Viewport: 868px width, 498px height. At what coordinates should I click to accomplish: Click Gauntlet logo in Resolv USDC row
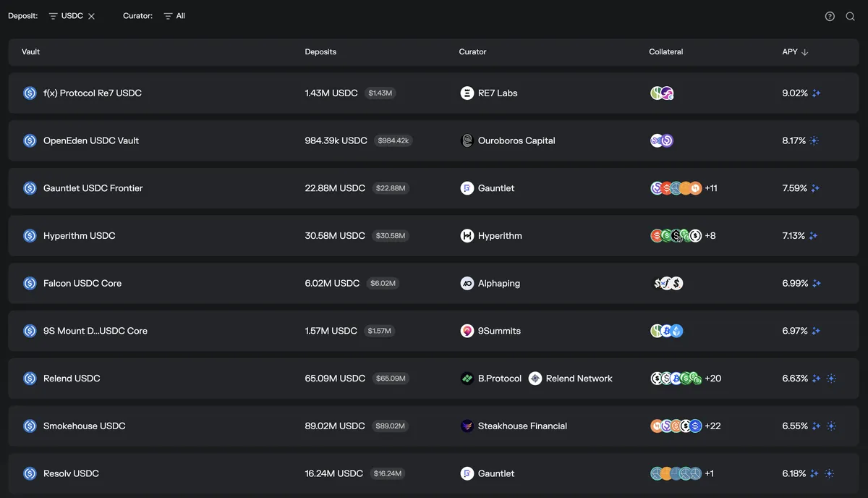click(467, 473)
